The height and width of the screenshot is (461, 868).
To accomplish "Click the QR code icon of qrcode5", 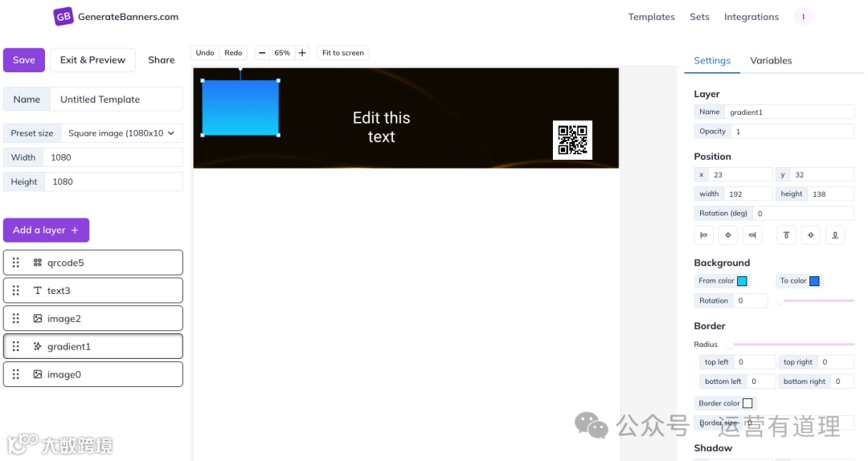I will coord(38,263).
